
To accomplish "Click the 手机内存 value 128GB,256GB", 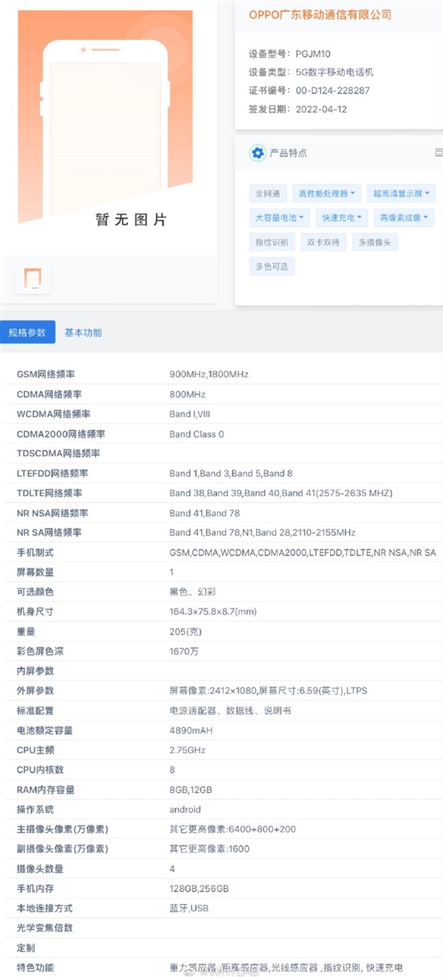I will [x=199, y=888].
